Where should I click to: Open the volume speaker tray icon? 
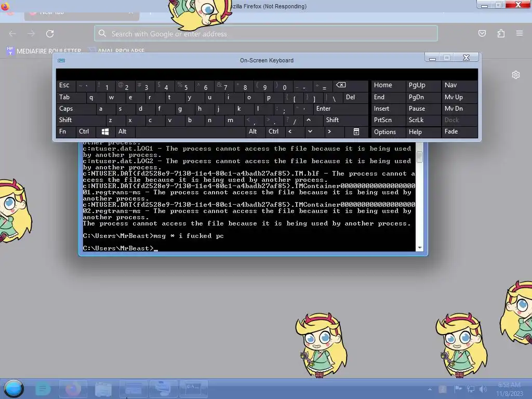pos(483,389)
